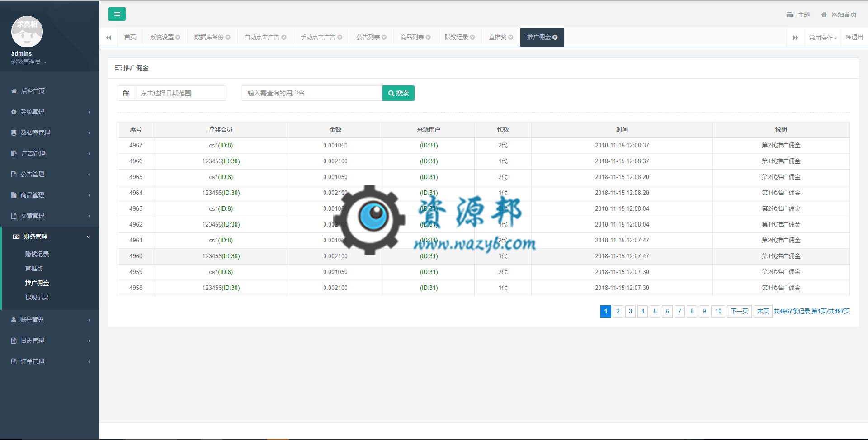Viewport: 868px width, 440px height.
Task: Expand 公告管理 sidebar menu
Action: [50, 174]
